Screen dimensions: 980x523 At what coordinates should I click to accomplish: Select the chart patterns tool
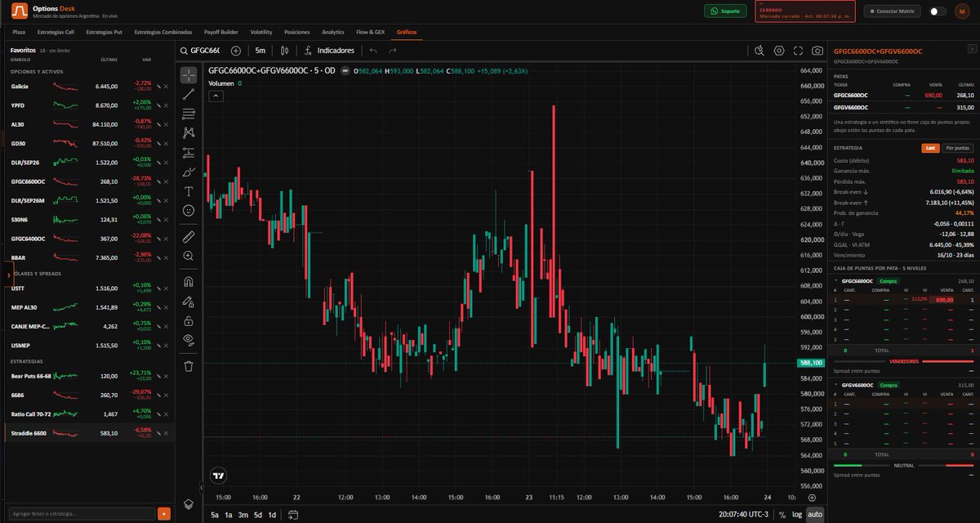[x=189, y=132]
